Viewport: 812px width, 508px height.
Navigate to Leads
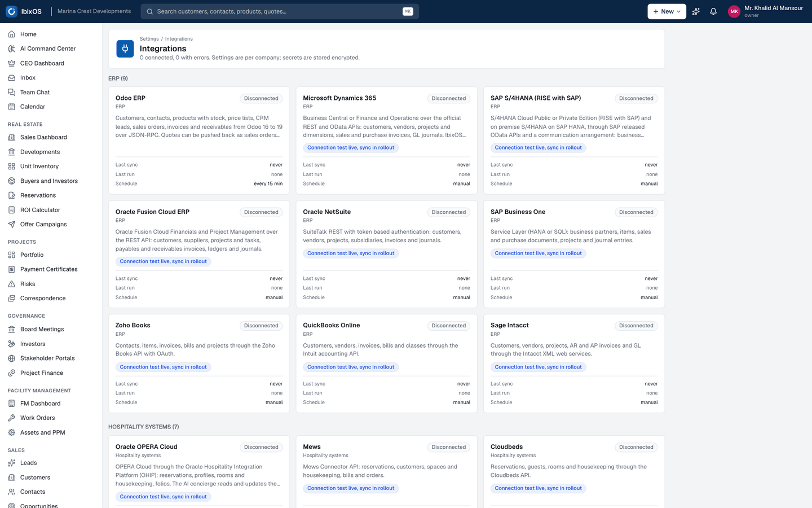(x=51, y=463)
